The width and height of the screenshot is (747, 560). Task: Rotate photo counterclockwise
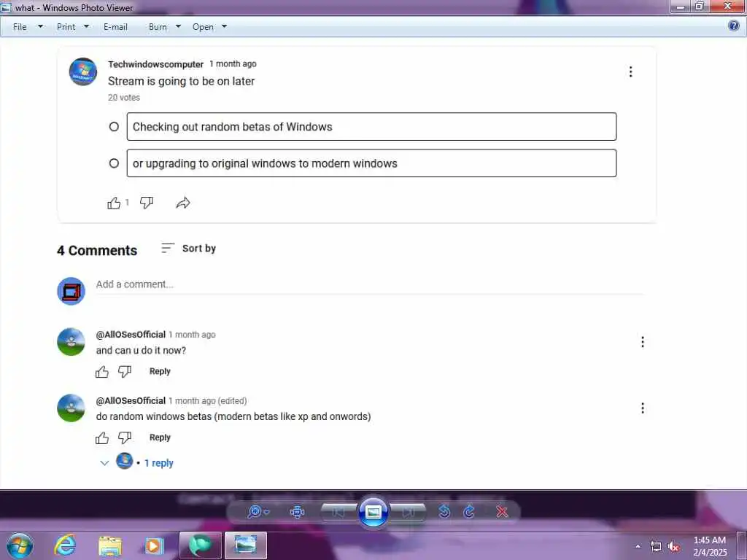click(444, 512)
